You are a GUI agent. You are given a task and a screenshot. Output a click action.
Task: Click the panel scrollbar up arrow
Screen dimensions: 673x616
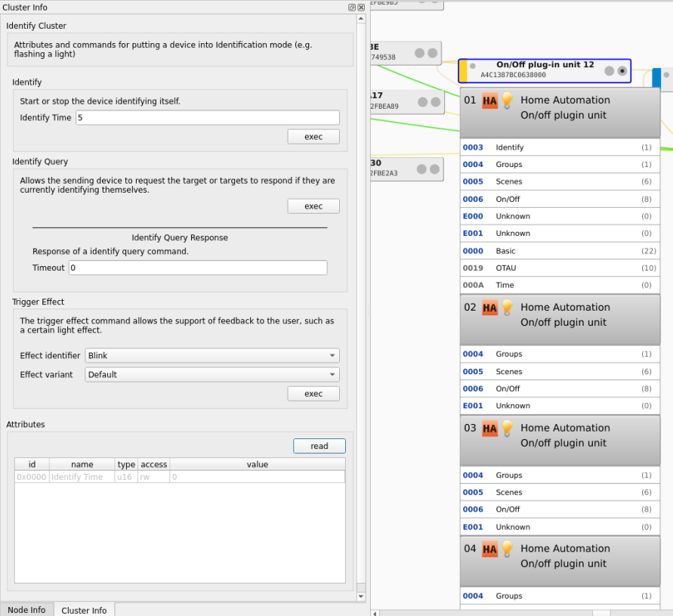(361, 18)
